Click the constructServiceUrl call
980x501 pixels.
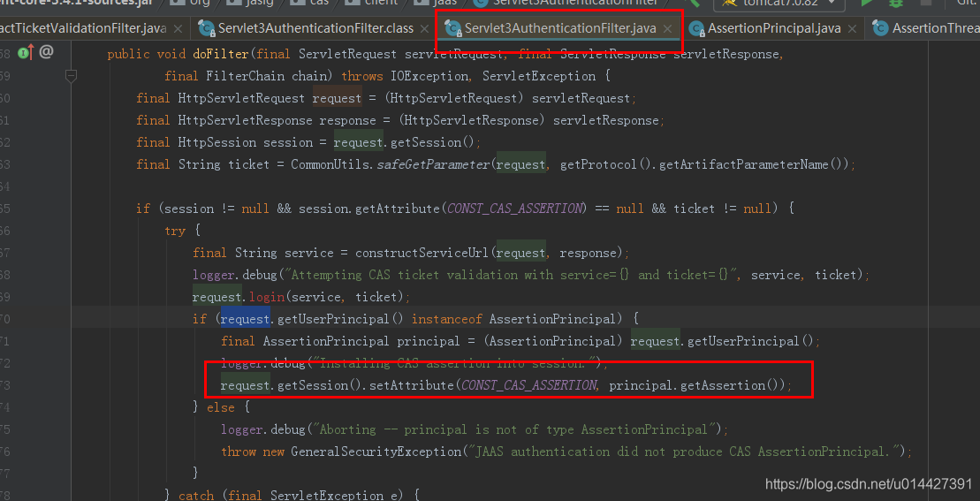pyautogui.click(x=423, y=253)
